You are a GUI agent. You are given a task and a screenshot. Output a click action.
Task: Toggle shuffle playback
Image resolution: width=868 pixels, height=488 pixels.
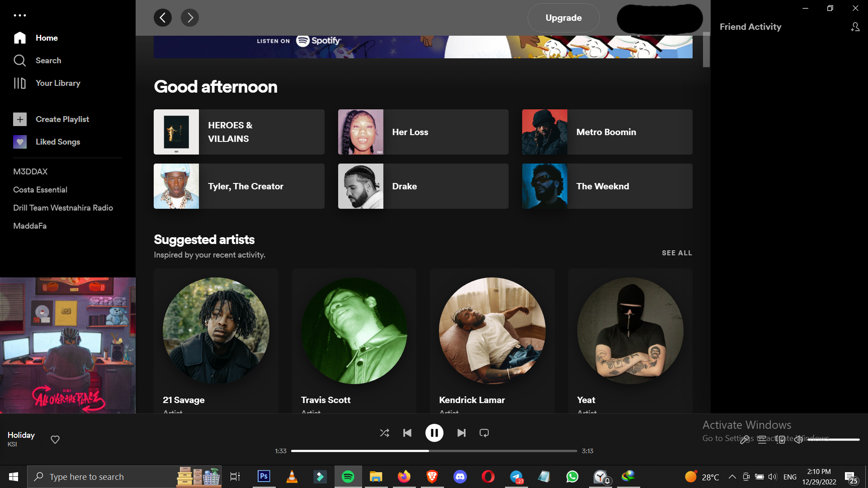pyautogui.click(x=385, y=433)
